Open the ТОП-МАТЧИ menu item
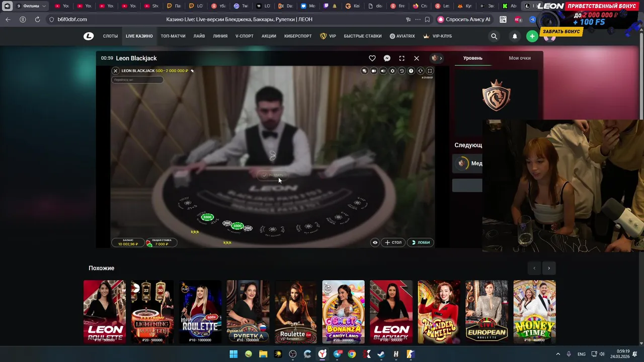644x362 pixels. pos(173,36)
